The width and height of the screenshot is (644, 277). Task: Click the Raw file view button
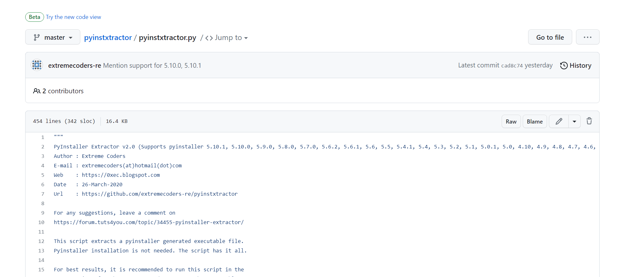tap(511, 122)
